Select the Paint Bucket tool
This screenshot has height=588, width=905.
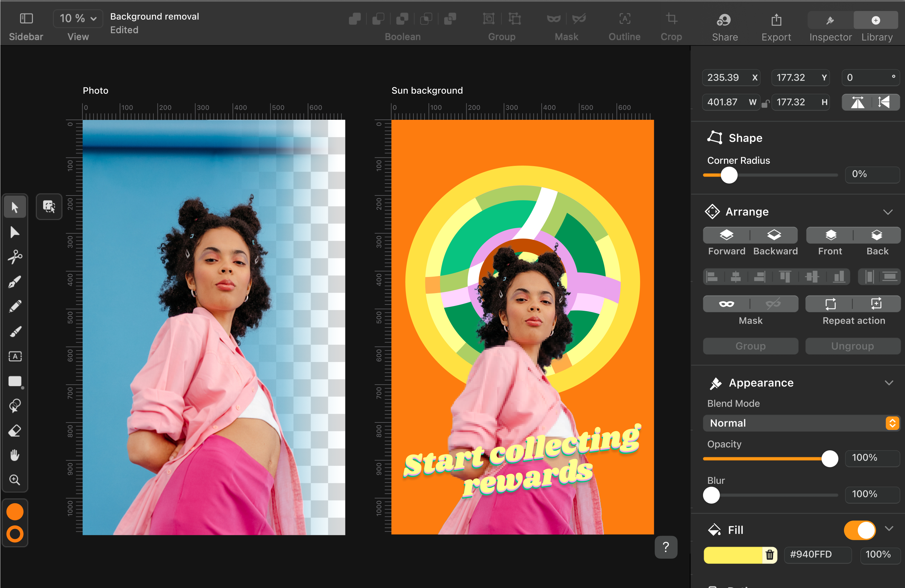tap(14, 405)
